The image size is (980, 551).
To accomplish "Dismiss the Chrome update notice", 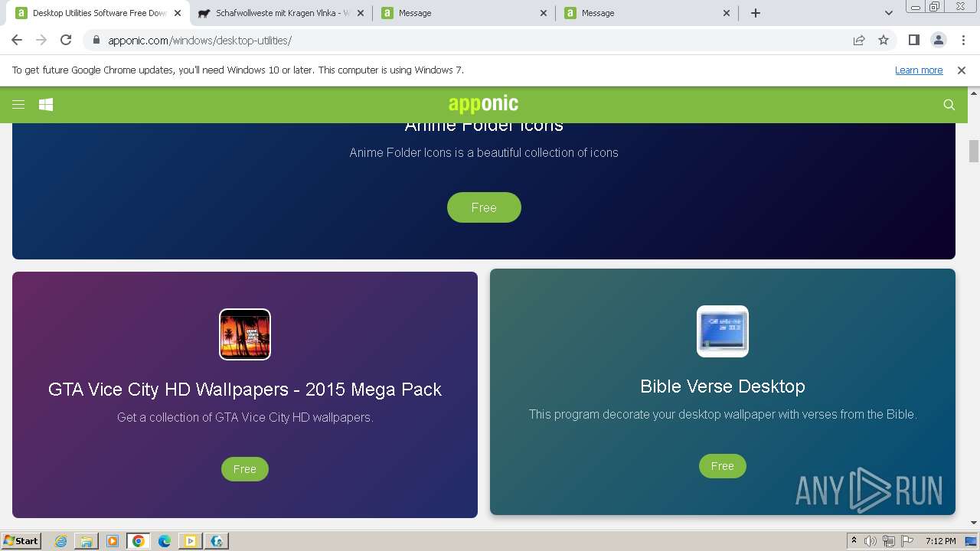I will point(962,70).
